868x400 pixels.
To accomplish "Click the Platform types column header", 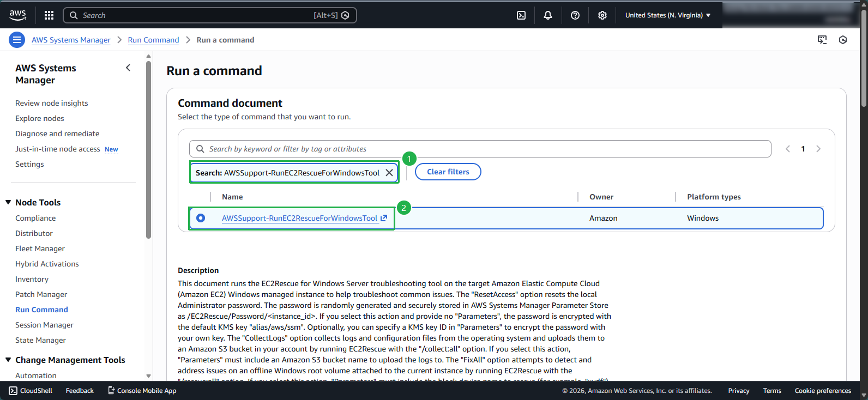I will coord(714,197).
